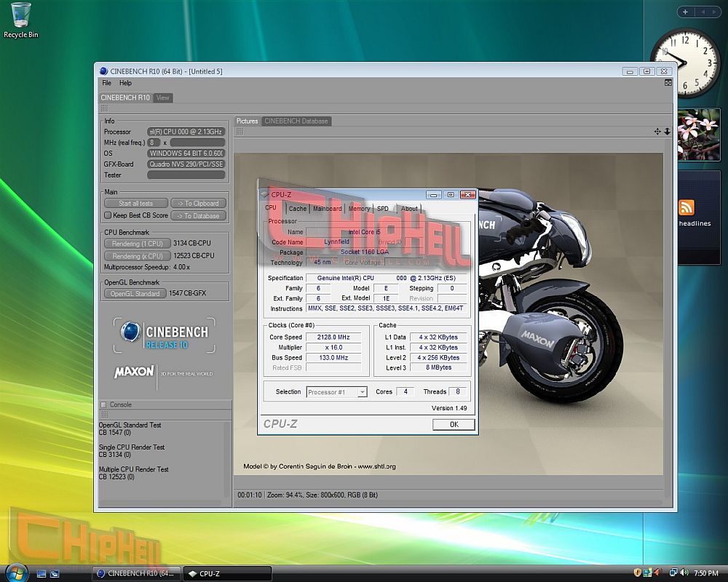728x582 pixels.
Task: Click the Processor info field in CINEBENCH
Action: click(x=186, y=132)
